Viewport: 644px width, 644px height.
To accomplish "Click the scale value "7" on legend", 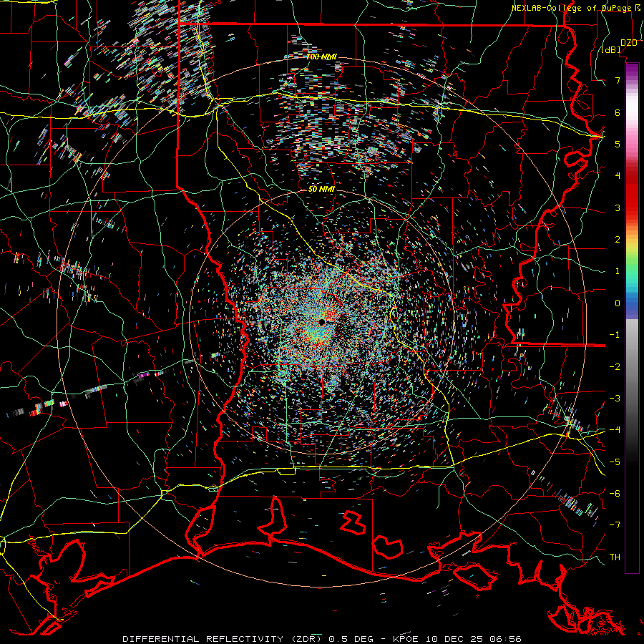I will 618,80.
